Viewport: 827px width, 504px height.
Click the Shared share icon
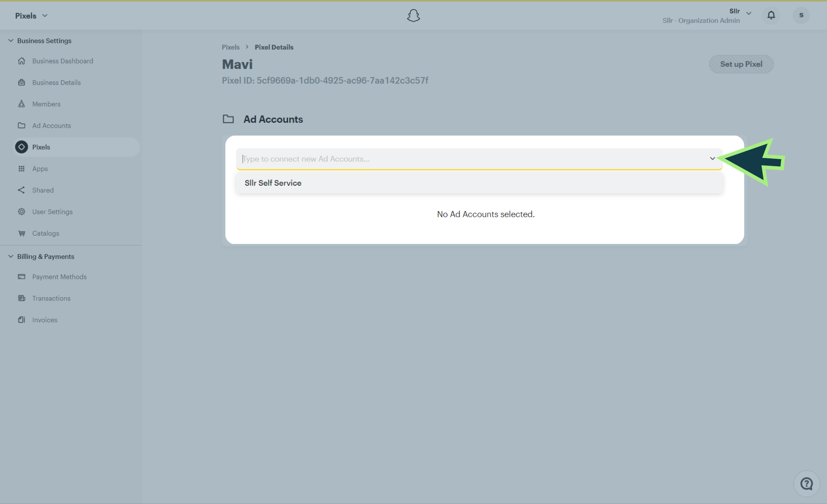(x=22, y=190)
